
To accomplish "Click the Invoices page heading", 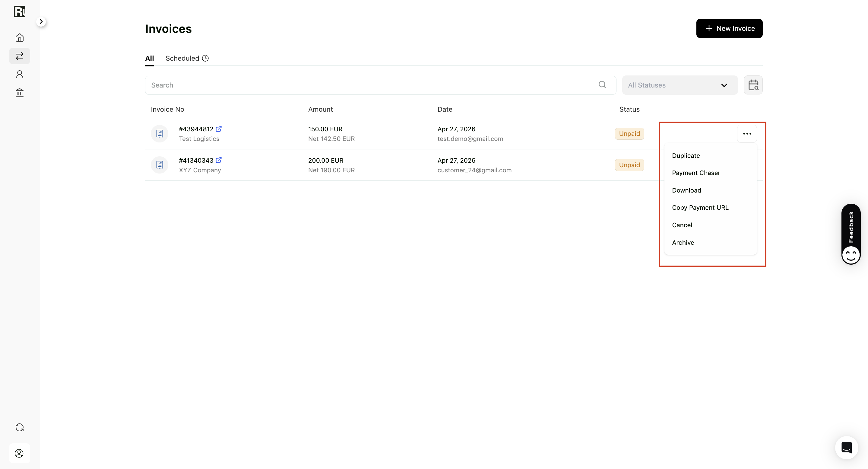I will [169, 29].
